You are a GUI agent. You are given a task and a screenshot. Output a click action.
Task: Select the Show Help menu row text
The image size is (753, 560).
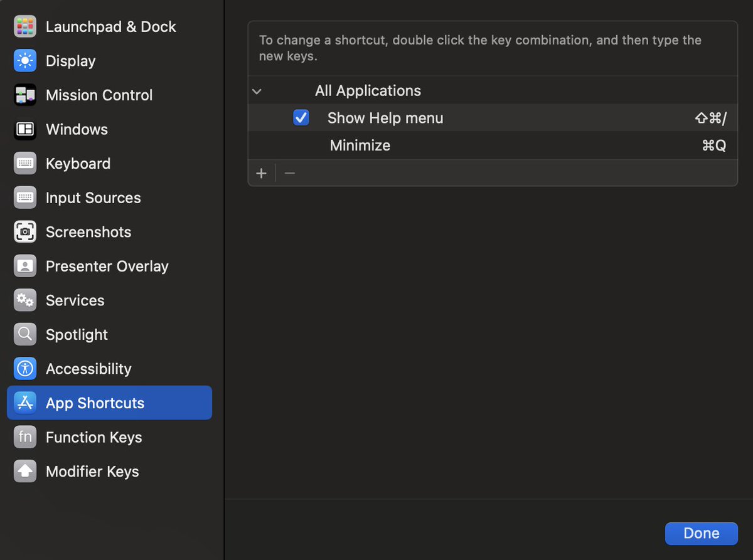click(x=385, y=118)
